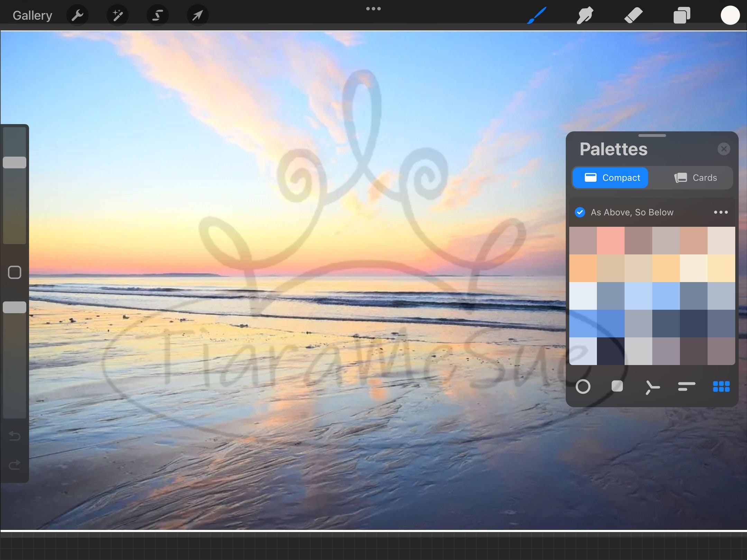The height and width of the screenshot is (560, 747).
Task: Select the Compact palette view
Action: tap(610, 178)
